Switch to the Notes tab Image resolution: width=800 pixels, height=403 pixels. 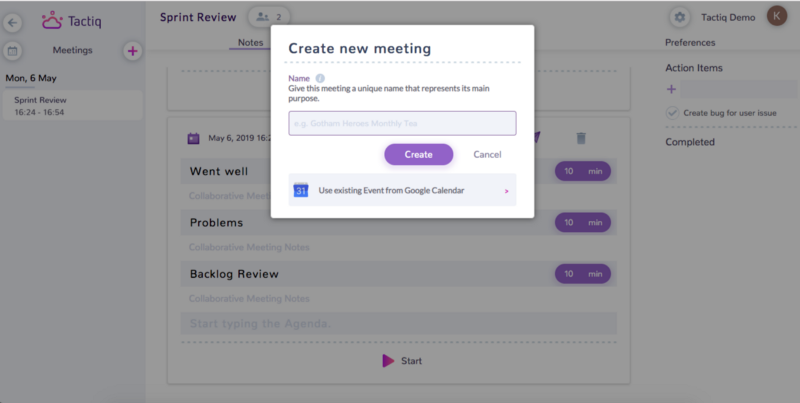coord(251,43)
